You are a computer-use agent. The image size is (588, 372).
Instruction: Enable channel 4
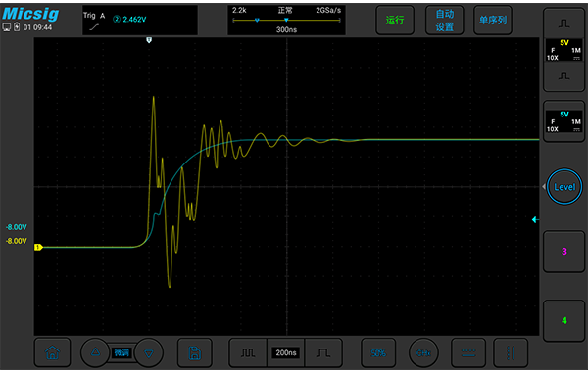pos(563,320)
